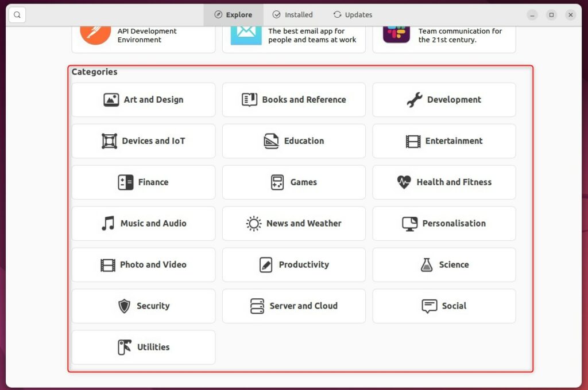The height and width of the screenshot is (390, 588).
Task: Maximize the software store window
Action: tap(551, 15)
